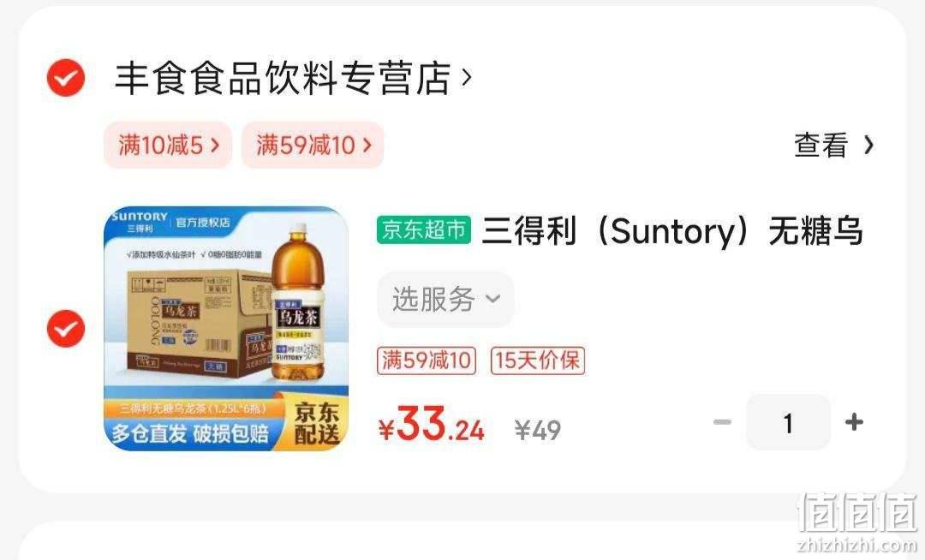The width and height of the screenshot is (925, 560).
Task: Expand the 选服务 dropdown
Action: [x=446, y=299]
